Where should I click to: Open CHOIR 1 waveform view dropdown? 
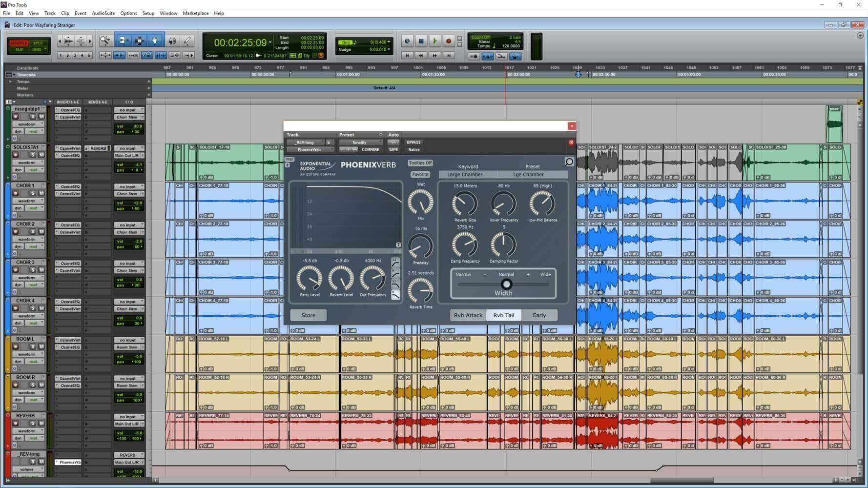coord(28,201)
